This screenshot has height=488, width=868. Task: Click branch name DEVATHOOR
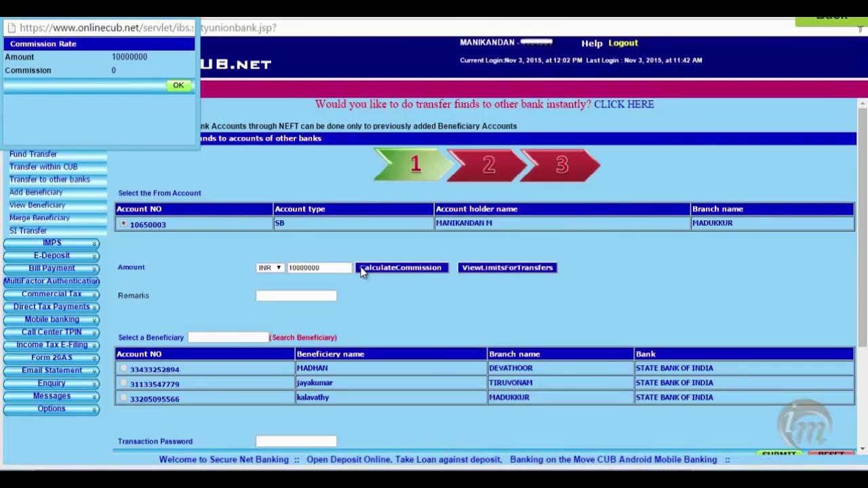point(511,368)
